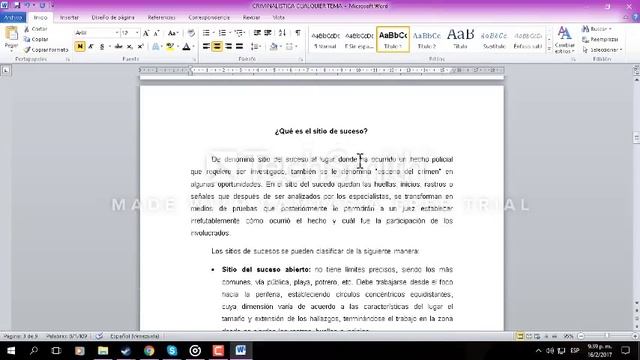
Task: Click the page count in the status bar
Action: pyautogui.click(x=20, y=336)
